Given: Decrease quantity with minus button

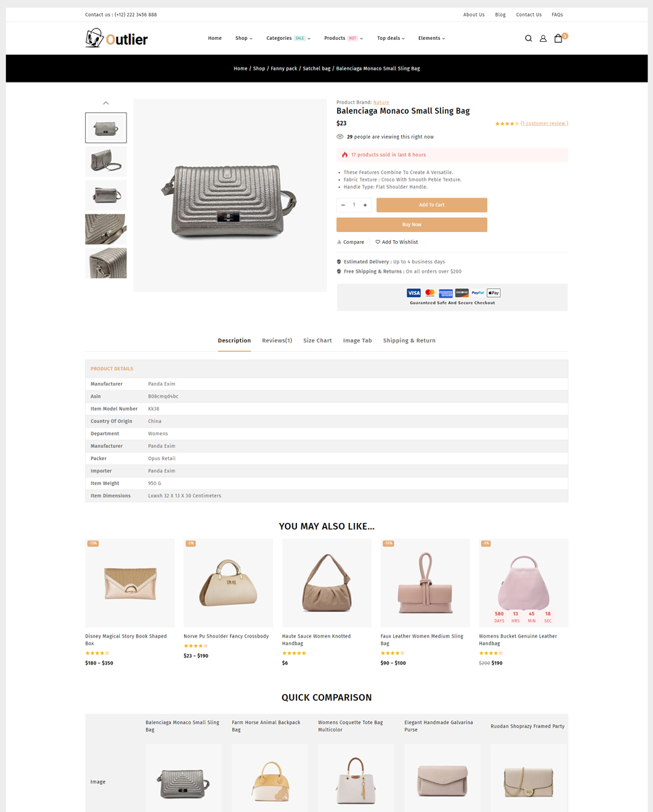Looking at the screenshot, I should pyautogui.click(x=343, y=205).
